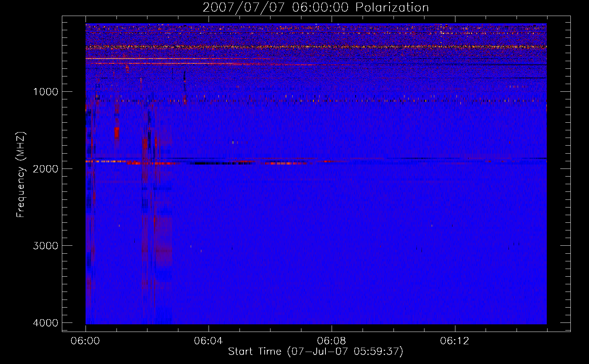The image size is (589, 364).
Task: Select the 2000 frequency tick label
Action: [x=46, y=169]
